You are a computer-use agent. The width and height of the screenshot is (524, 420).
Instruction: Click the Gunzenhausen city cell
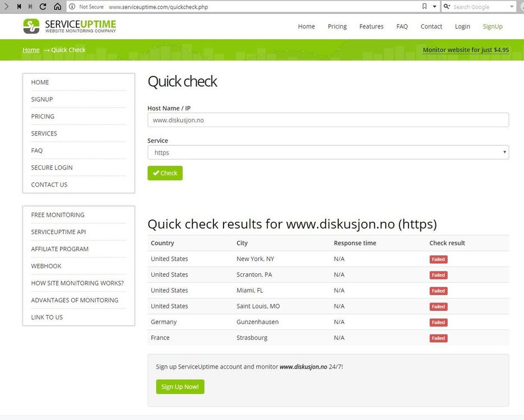[x=258, y=322]
